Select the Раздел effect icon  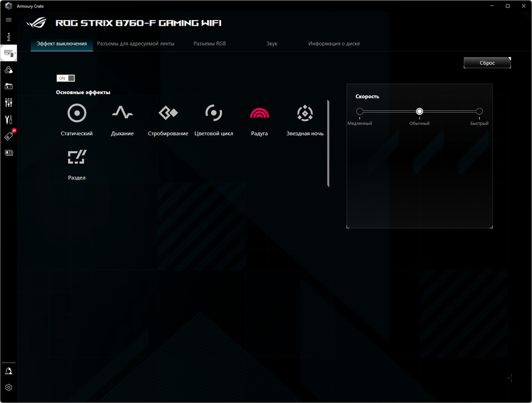coord(77,156)
